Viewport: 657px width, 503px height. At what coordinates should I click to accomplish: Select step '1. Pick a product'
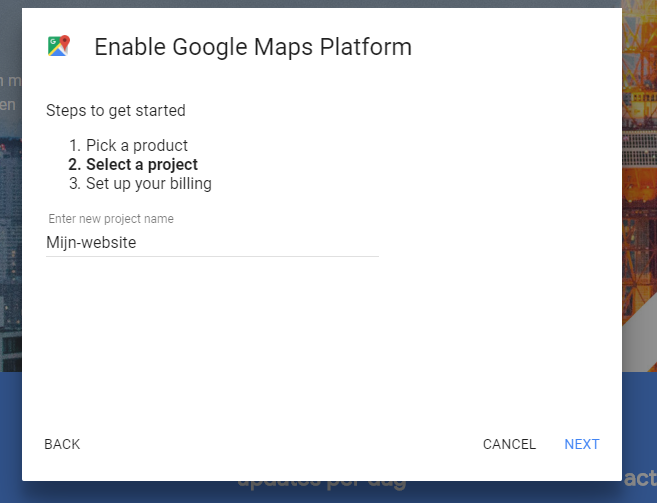click(128, 145)
